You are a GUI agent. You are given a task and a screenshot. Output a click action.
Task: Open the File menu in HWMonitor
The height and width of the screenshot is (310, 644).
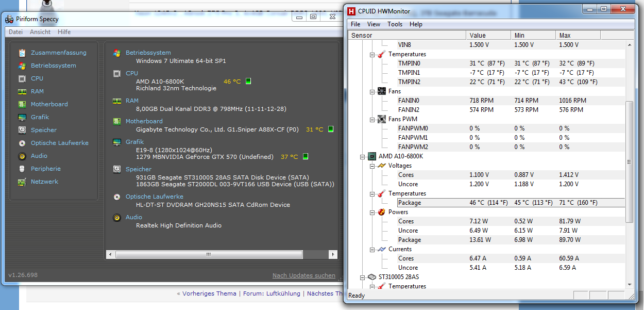click(x=355, y=24)
